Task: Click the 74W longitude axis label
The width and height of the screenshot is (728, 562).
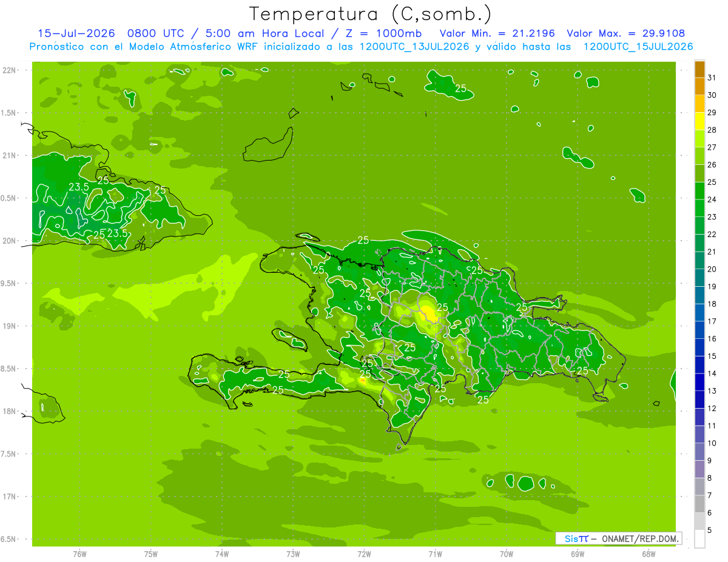Action: click(222, 554)
